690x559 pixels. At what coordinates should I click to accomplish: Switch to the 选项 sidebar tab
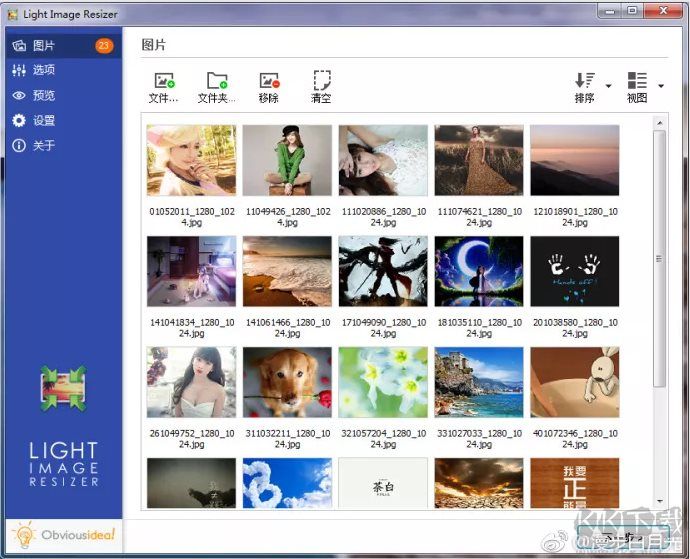44,70
